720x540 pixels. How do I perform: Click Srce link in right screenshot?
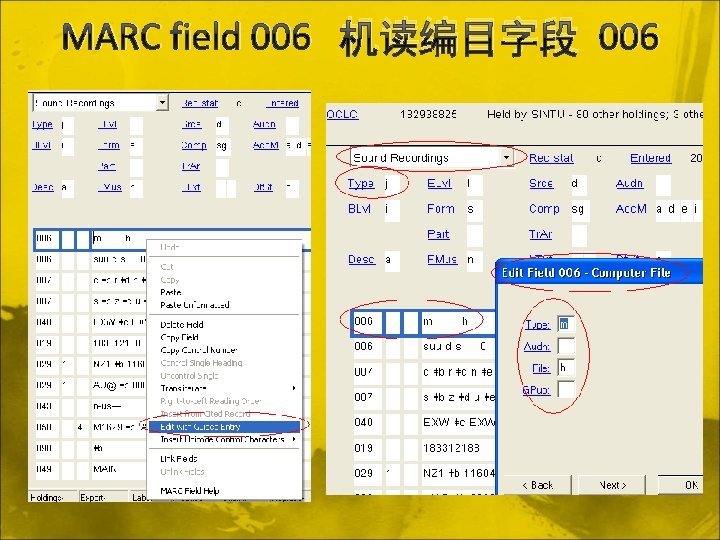coord(541,183)
